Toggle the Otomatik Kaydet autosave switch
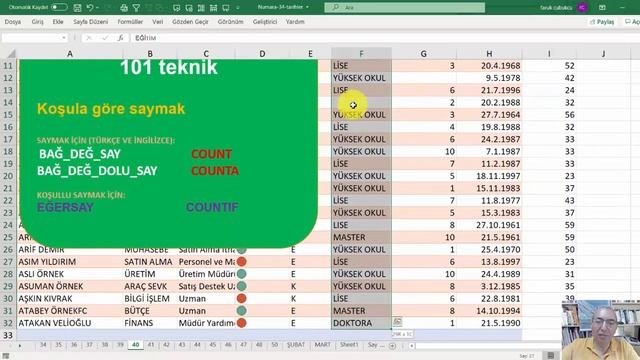Viewport: 640px width, 360px height. pyautogui.click(x=59, y=7)
